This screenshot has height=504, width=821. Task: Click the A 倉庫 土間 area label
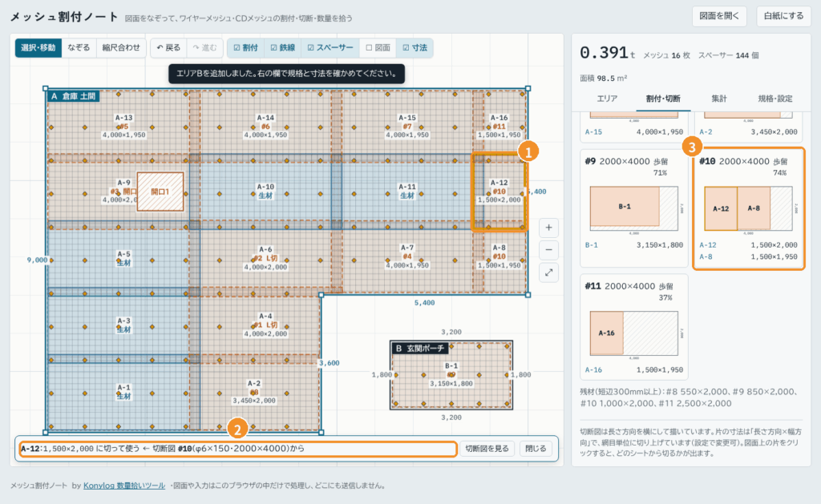pyautogui.click(x=73, y=96)
